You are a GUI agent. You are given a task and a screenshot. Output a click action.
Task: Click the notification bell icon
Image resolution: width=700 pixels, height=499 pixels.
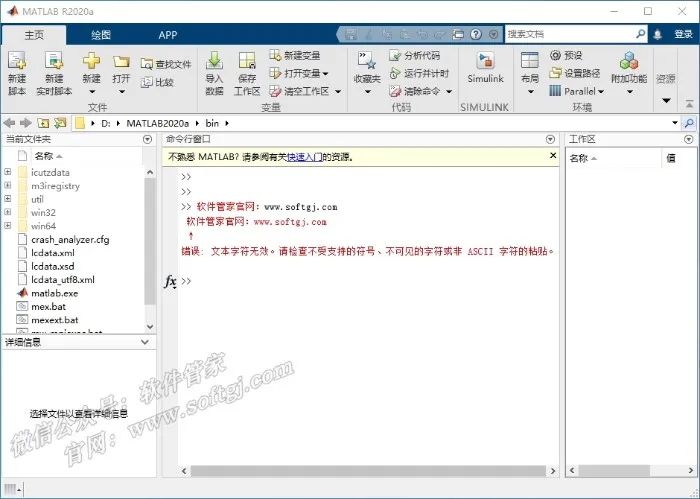pyautogui.click(x=657, y=34)
